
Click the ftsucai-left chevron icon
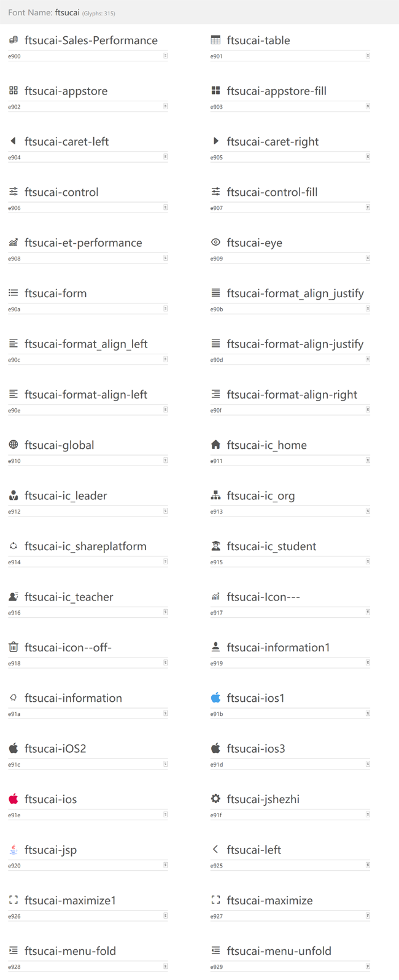click(215, 849)
